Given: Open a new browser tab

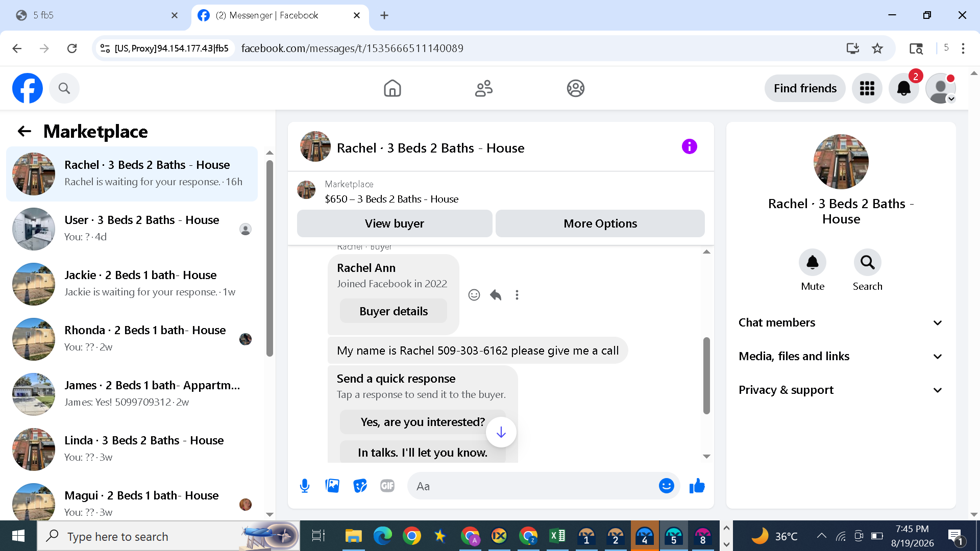Looking at the screenshot, I should [384, 15].
